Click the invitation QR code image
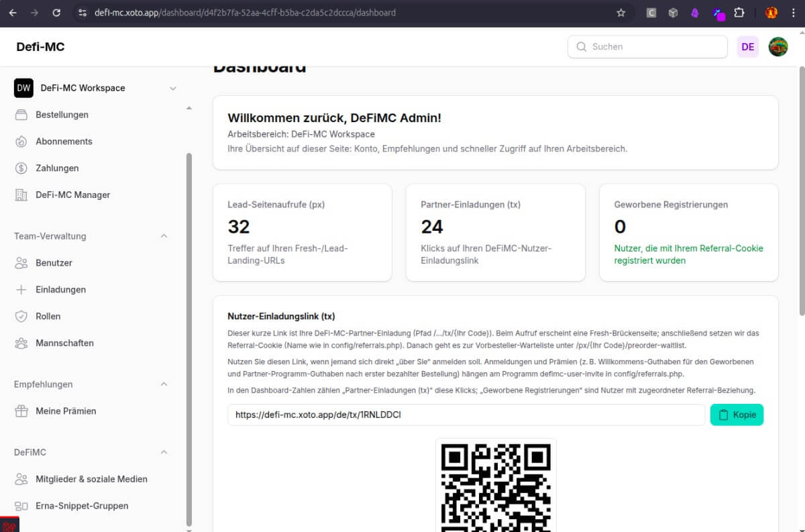Image resolution: width=805 pixels, height=532 pixels. tap(496, 486)
